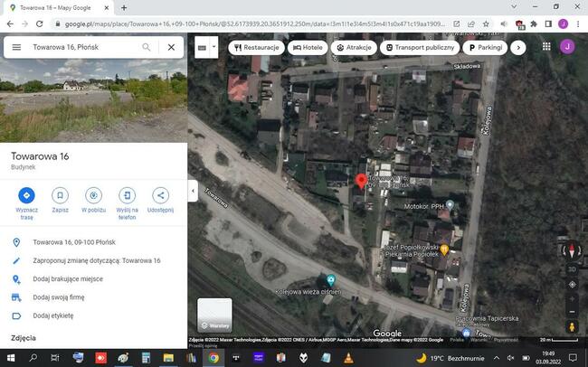The height and width of the screenshot is (367, 588).
Task: Filter by Atrakcje chip
Action: click(x=354, y=48)
